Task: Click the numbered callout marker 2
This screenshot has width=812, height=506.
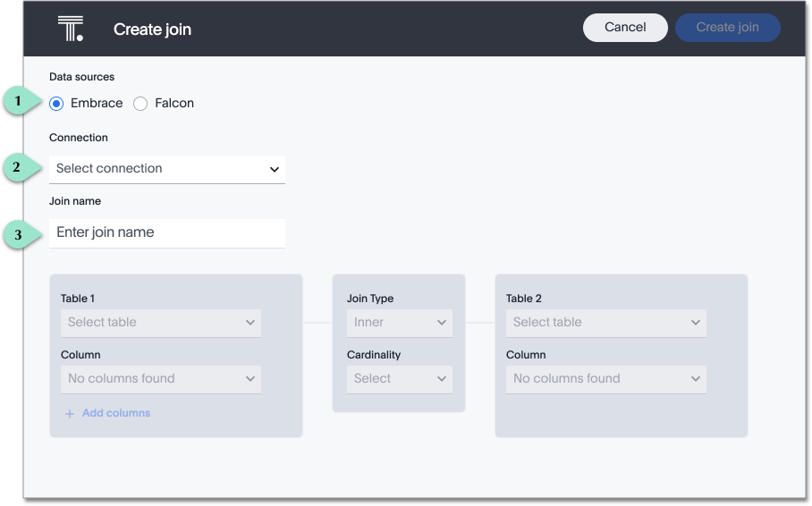Action: pyautogui.click(x=19, y=167)
